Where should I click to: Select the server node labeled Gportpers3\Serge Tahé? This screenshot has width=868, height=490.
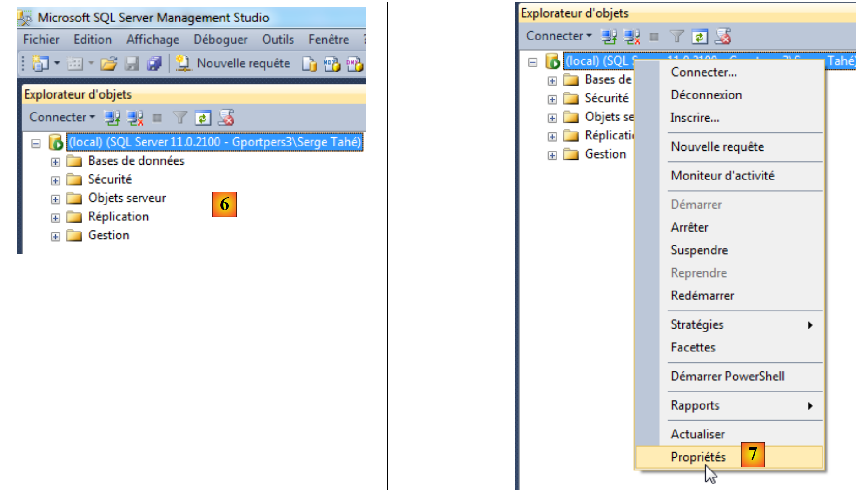[214, 142]
